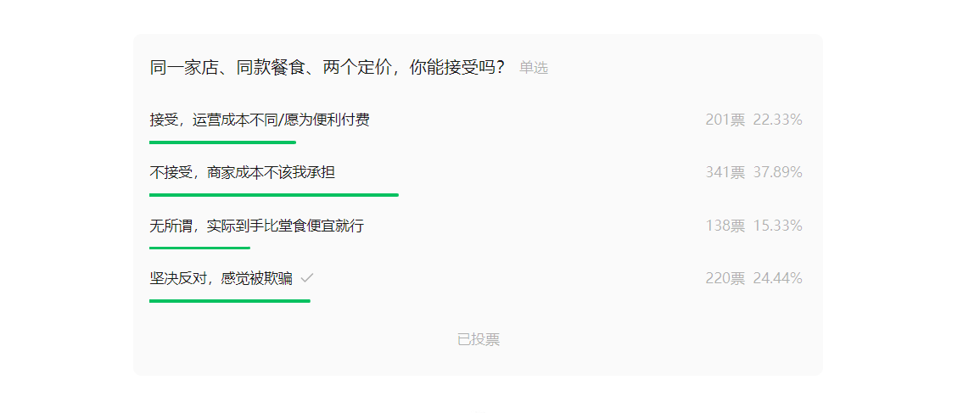Click the 220票 vote count
This screenshot has height=413, width=980.
coord(725,279)
